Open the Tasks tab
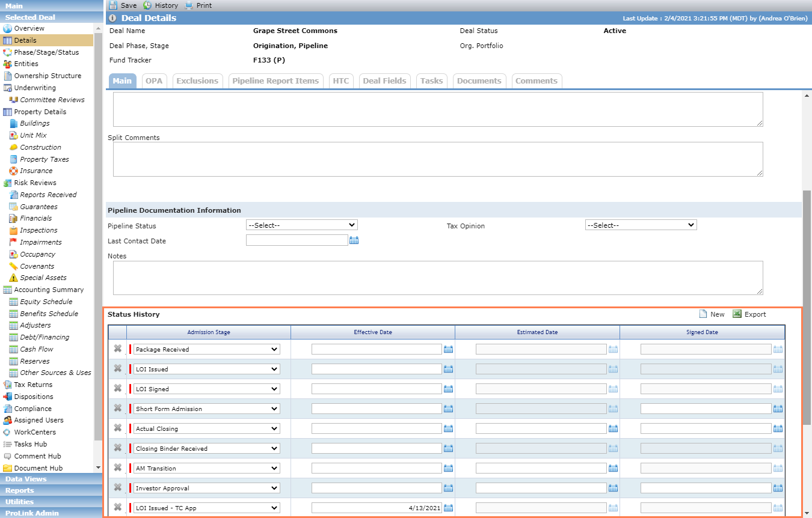Screen dimensions: 812x518 (432, 81)
